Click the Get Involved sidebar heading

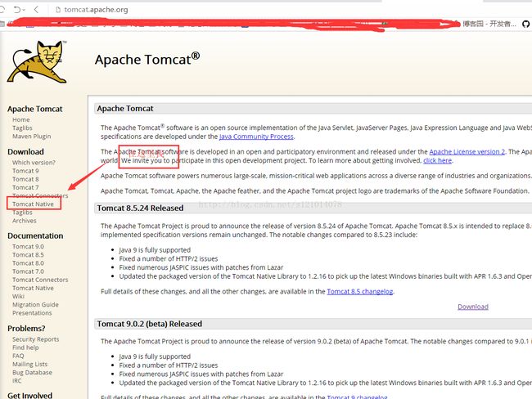(29, 395)
